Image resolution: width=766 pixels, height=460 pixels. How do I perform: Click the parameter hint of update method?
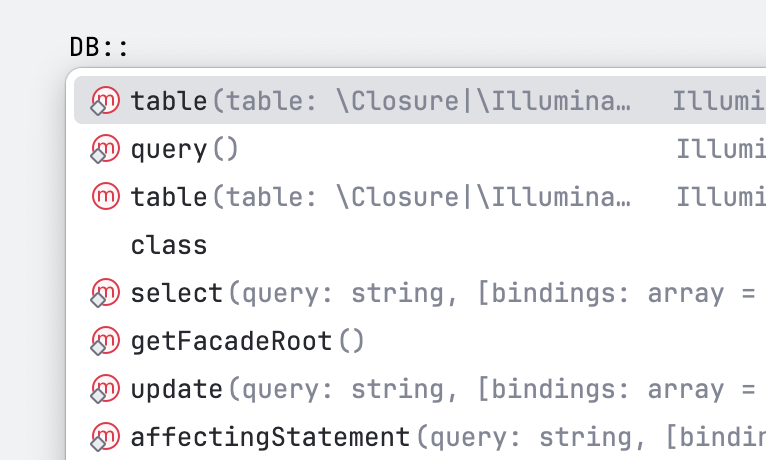tap(495, 389)
